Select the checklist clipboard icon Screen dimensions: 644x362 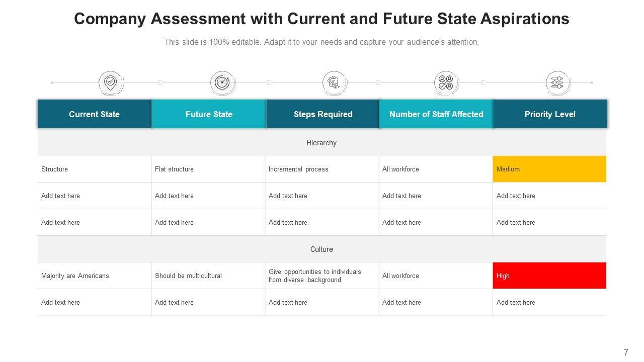334,82
